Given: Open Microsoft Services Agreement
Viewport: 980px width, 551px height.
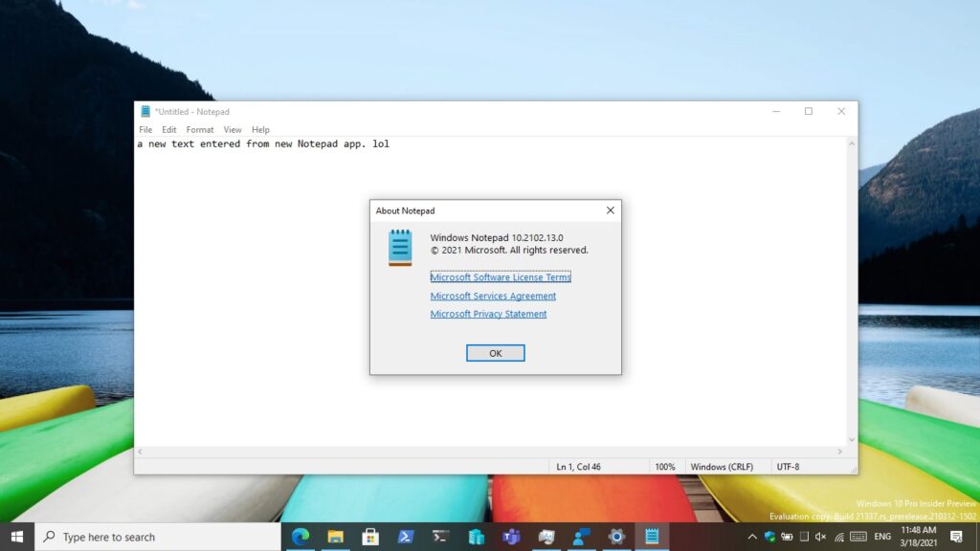Looking at the screenshot, I should pyautogui.click(x=492, y=296).
